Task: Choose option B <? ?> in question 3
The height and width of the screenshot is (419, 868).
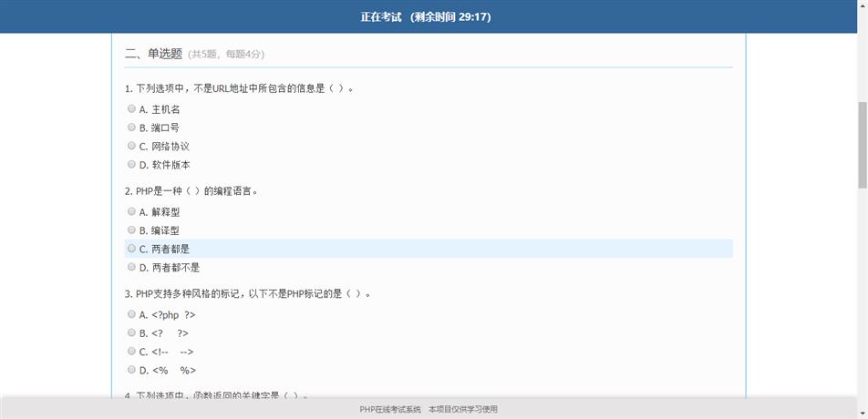Action: (131, 332)
